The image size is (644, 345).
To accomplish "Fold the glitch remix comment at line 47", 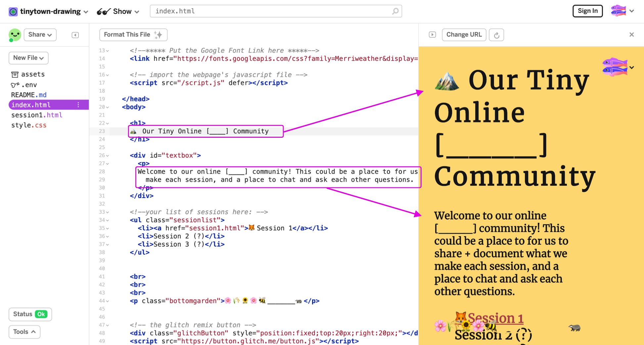I will [x=108, y=325].
